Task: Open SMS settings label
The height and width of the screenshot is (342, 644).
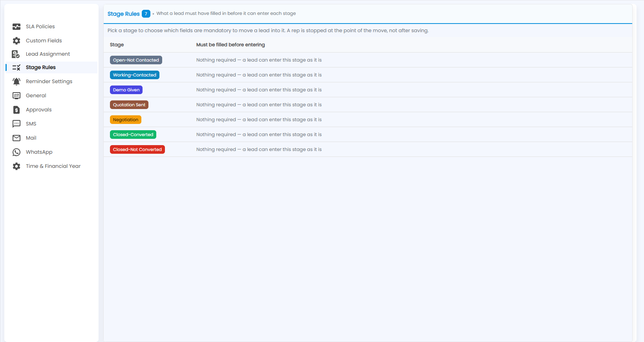Action: (x=31, y=124)
